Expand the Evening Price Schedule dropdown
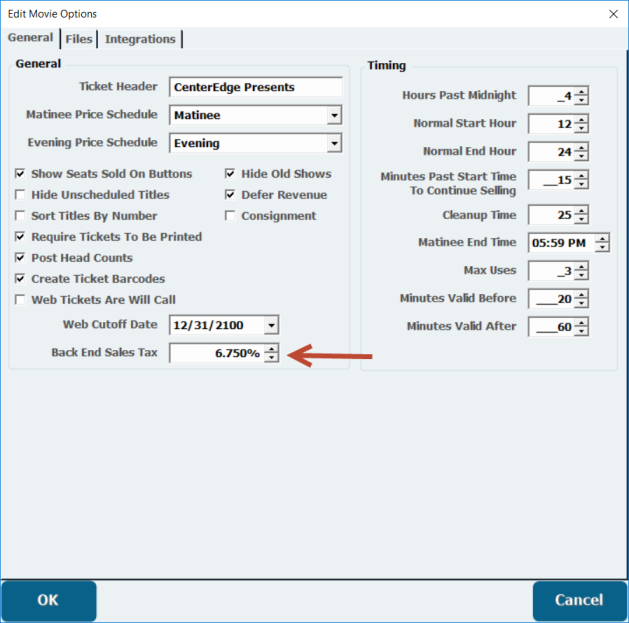Image resolution: width=629 pixels, height=623 pixels. (333, 144)
